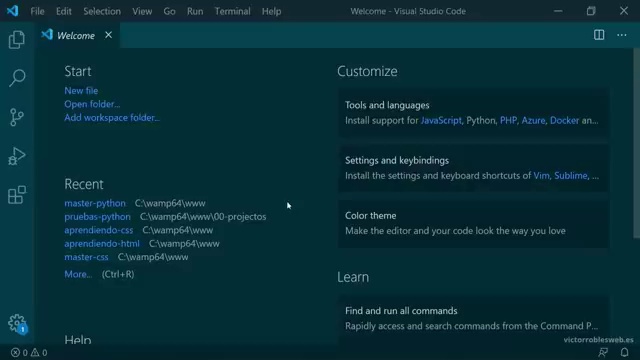Click the C:\wamp64\www\00-projectos path text
The height and width of the screenshot is (360, 640).
pos(203,216)
